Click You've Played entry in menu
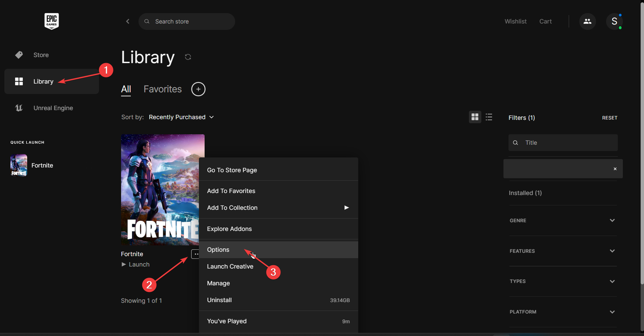 (x=278, y=321)
